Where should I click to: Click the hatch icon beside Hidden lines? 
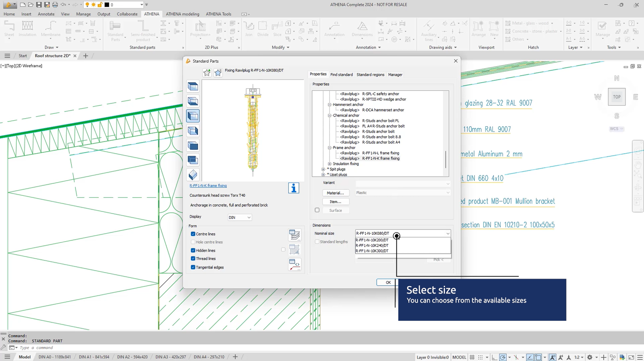coord(294,249)
